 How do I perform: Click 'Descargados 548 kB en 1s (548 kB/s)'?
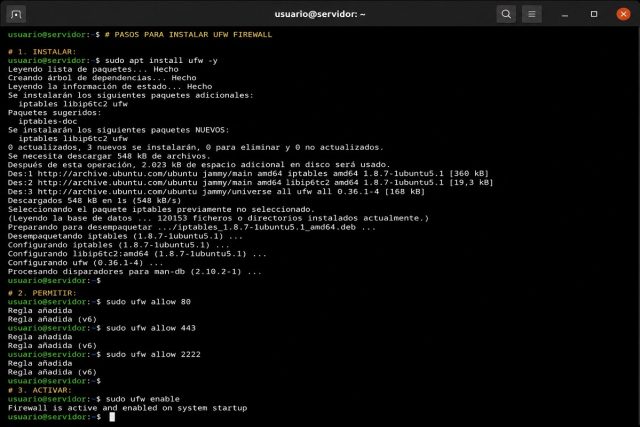94,200
